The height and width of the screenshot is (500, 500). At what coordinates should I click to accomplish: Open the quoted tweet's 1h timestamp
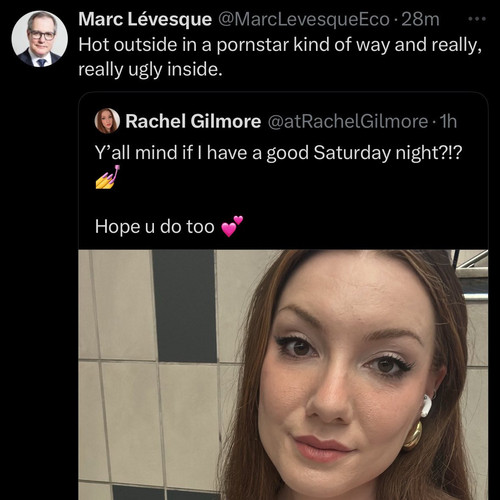(448, 121)
